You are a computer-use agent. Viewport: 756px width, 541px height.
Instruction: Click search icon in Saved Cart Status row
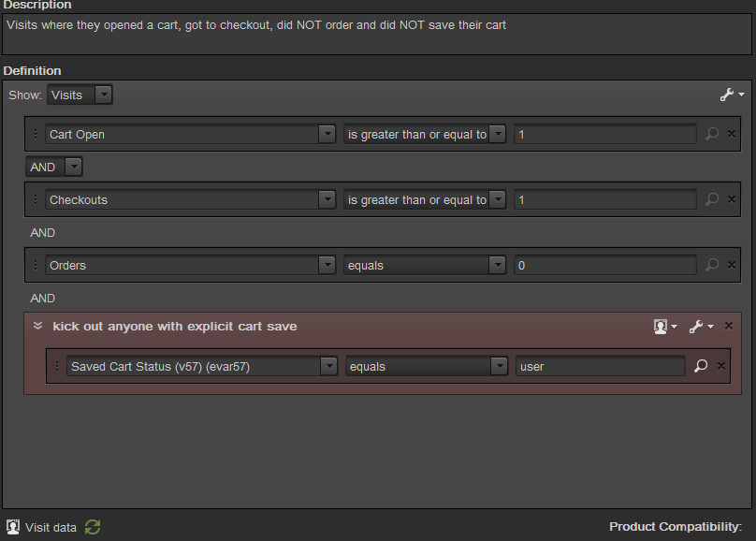[701, 366]
